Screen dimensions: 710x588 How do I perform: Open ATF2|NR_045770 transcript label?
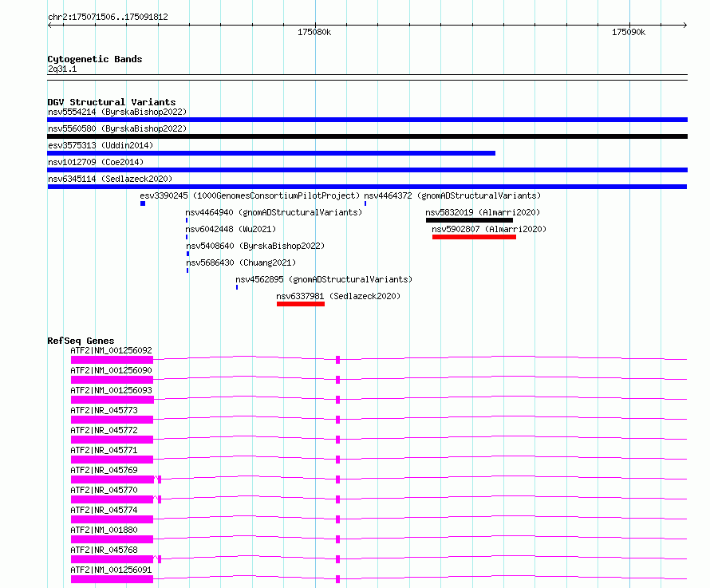tap(105, 490)
